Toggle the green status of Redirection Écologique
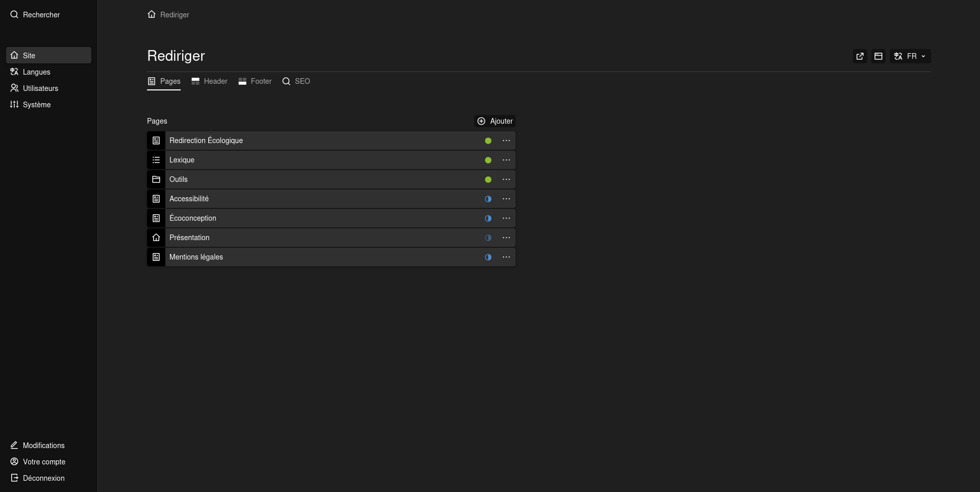Viewport: 980px width, 492px height. click(x=488, y=140)
